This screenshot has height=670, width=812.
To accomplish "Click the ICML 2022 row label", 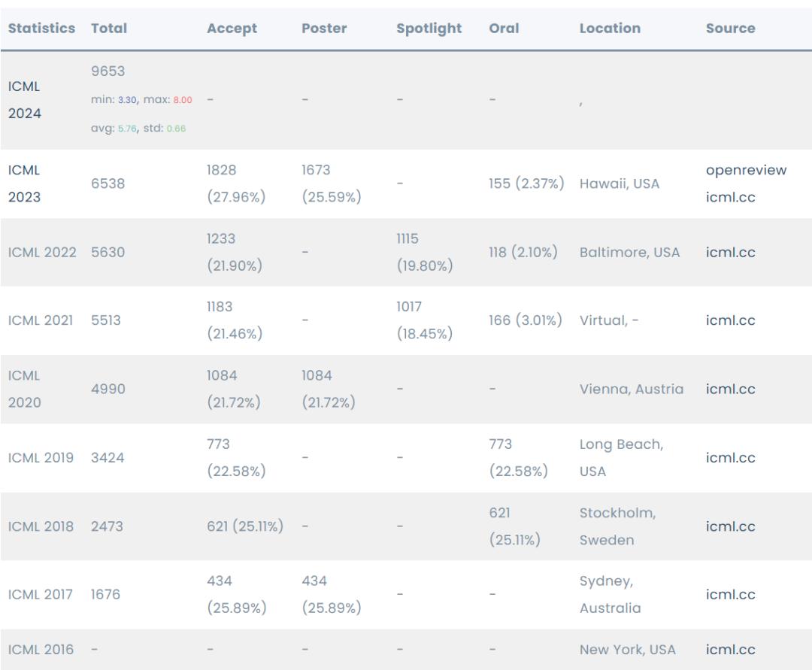I will pyautogui.click(x=42, y=252).
